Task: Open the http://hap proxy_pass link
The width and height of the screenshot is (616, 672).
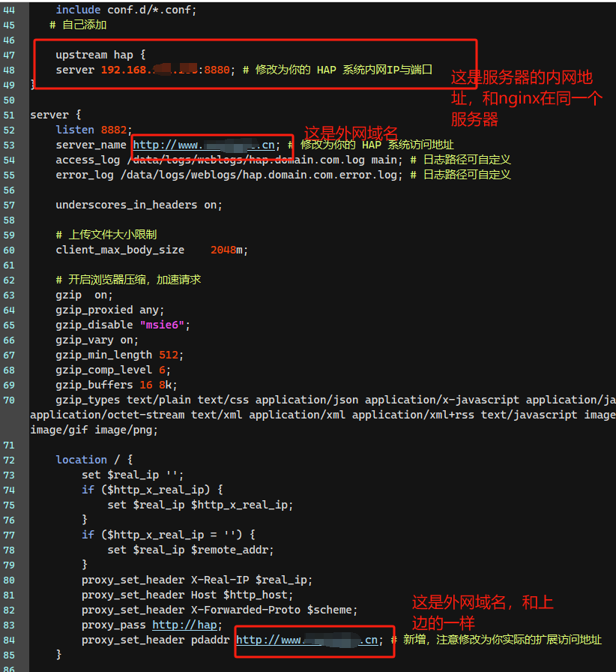Action: click(x=184, y=625)
